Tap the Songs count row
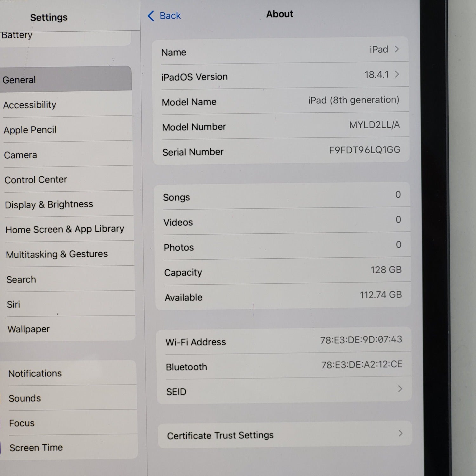 click(x=282, y=196)
